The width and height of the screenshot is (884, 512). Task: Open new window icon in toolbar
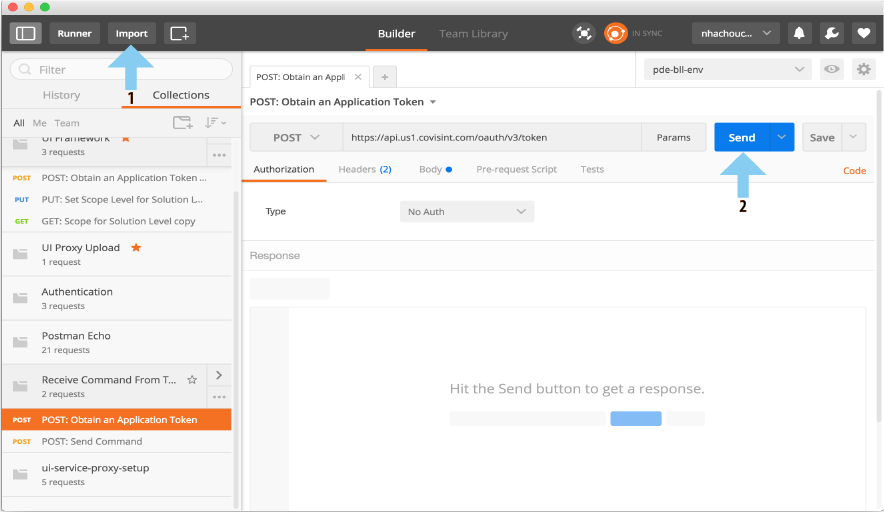(180, 33)
